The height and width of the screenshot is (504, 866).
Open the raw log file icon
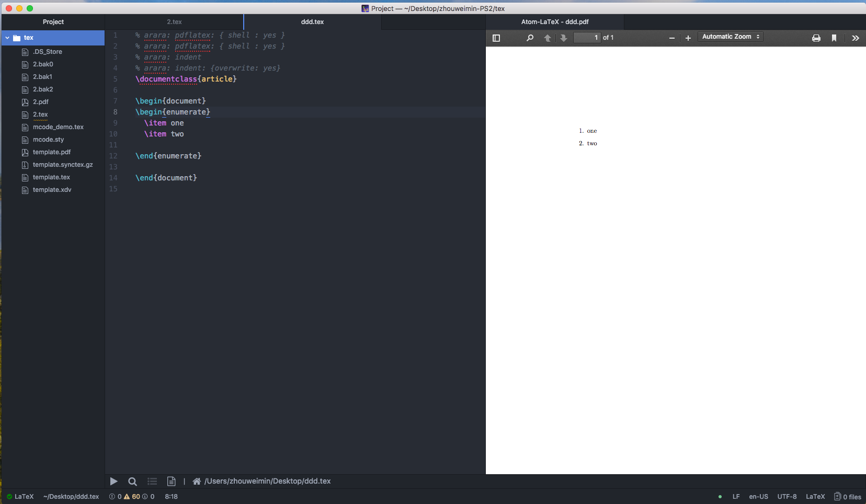[172, 481]
